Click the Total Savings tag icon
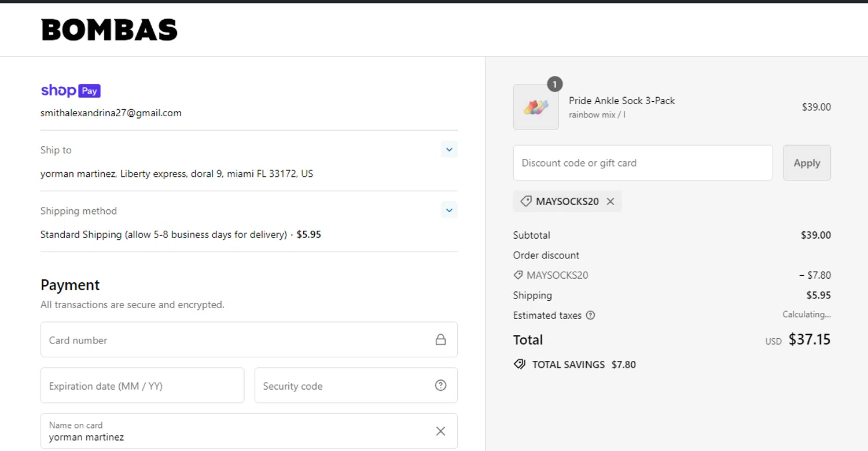Image resolution: width=868 pixels, height=451 pixels. (520, 364)
